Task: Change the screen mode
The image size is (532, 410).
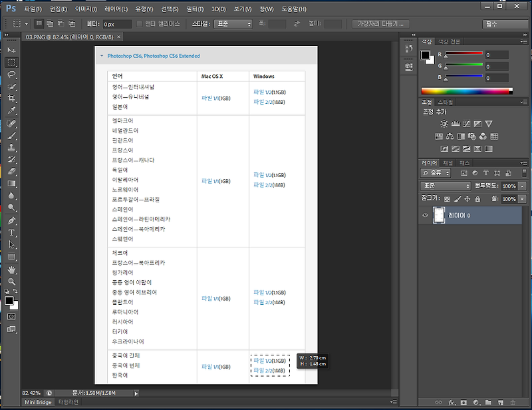Action: pos(11,329)
